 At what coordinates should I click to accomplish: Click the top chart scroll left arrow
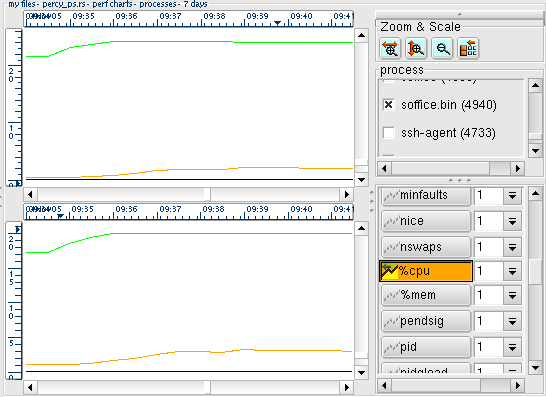click(30, 194)
